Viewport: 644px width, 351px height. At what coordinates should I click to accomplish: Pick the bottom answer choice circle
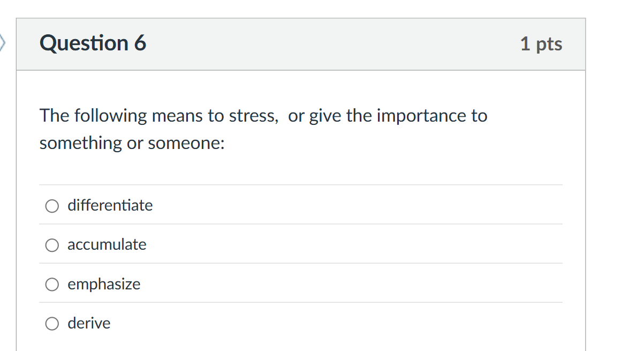point(51,324)
